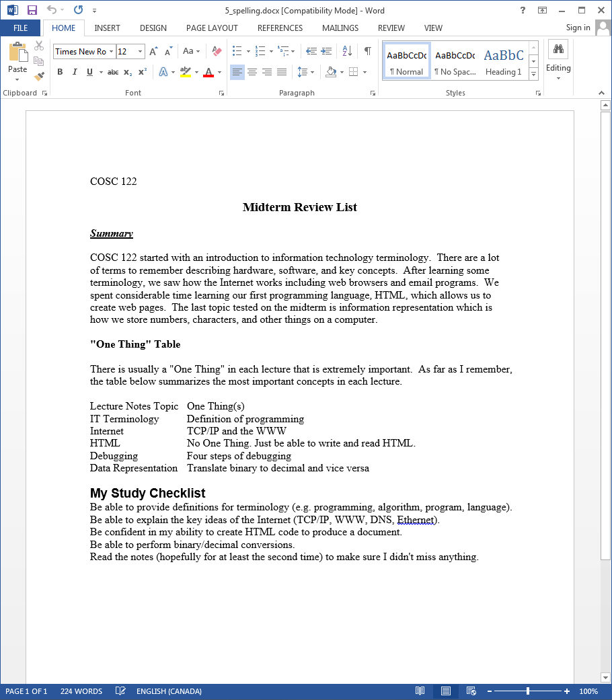The image size is (612, 700).
Task: Switch to the MAILINGS tab
Action: tap(340, 28)
